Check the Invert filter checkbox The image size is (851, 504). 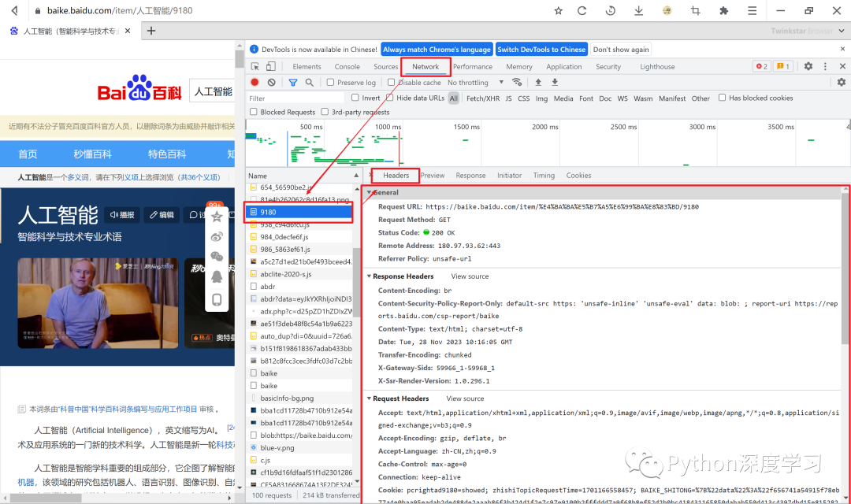pos(355,98)
